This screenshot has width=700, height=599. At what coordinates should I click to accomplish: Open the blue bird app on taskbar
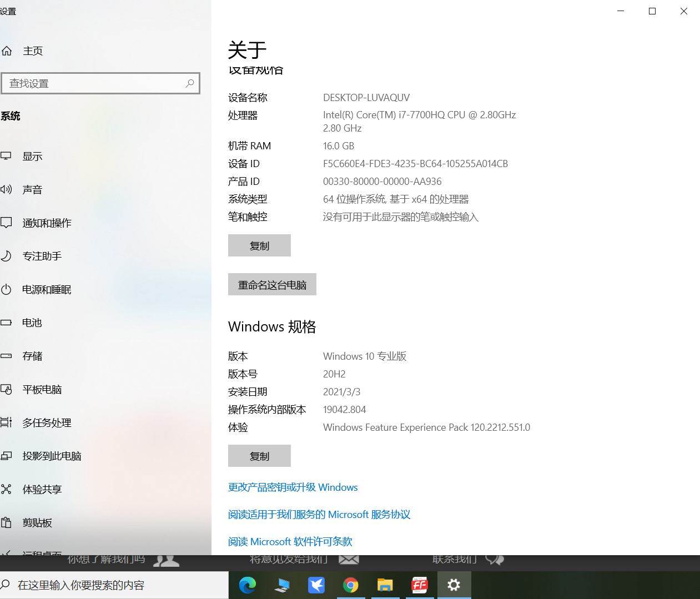[316, 585]
